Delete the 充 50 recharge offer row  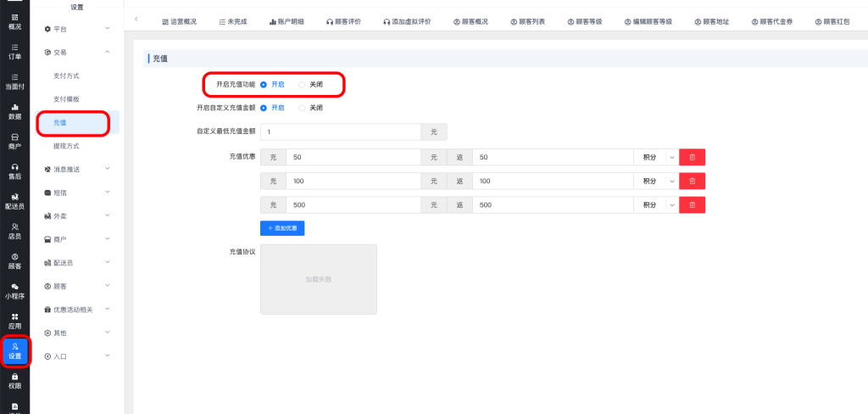pyautogui.click(x=692, y=158)
